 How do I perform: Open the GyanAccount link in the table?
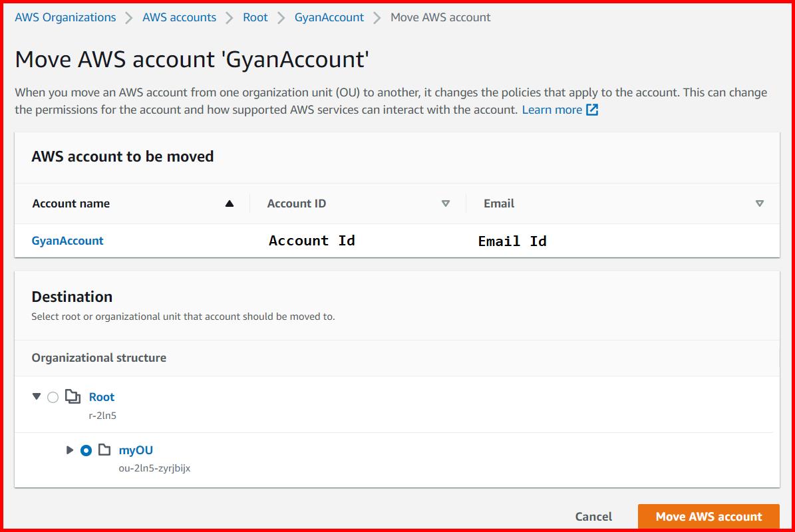click(x=67, y=241)
